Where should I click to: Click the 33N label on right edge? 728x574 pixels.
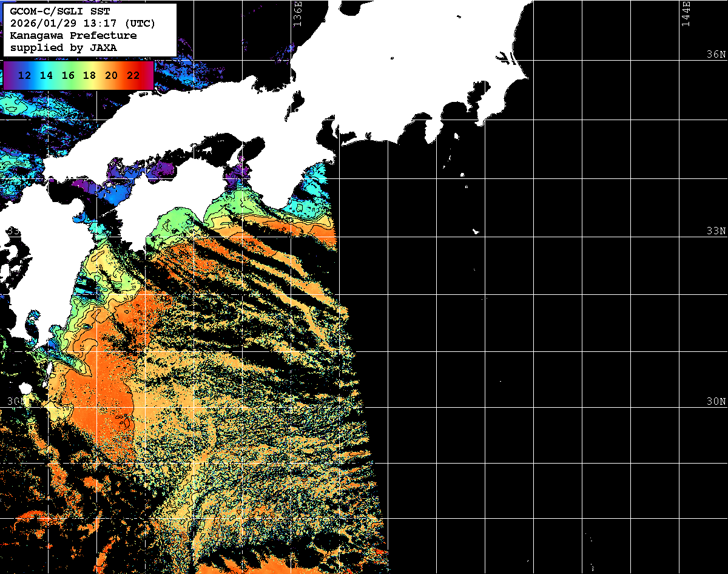(x=715, y=231)
